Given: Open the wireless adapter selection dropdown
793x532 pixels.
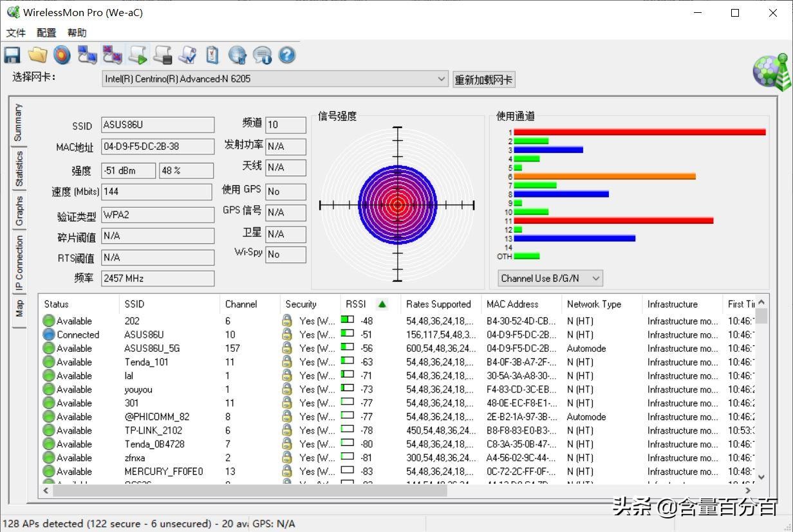Looking at the screenshot, I should (442, 79).
